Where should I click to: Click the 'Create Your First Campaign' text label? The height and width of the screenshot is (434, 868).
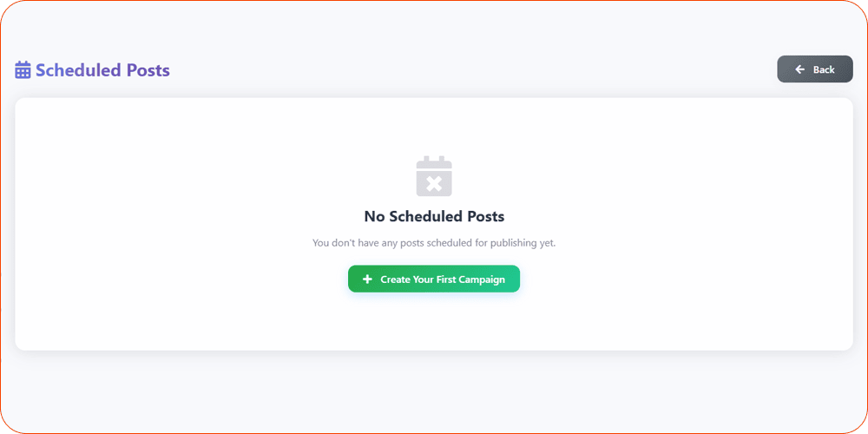443,279
